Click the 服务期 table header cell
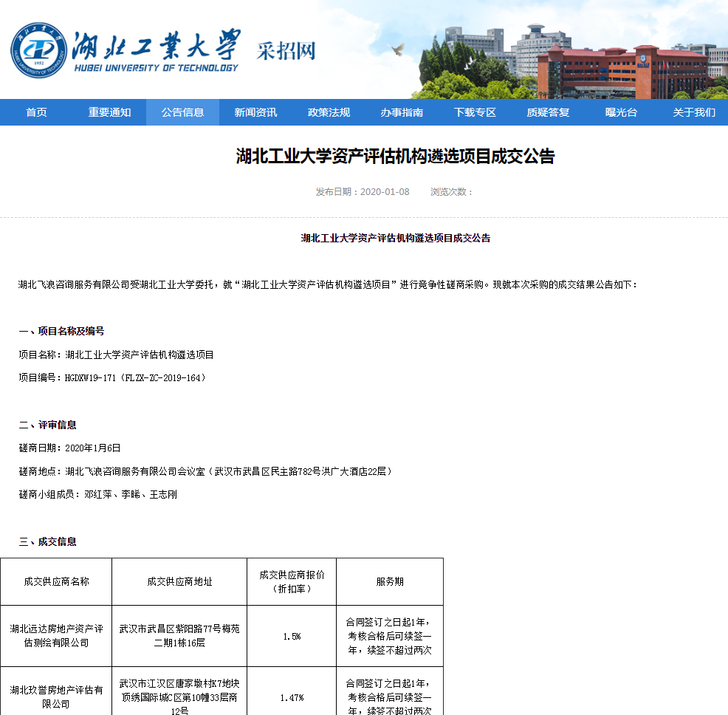This screenshot has height=715, width=728. pos(390,581)
